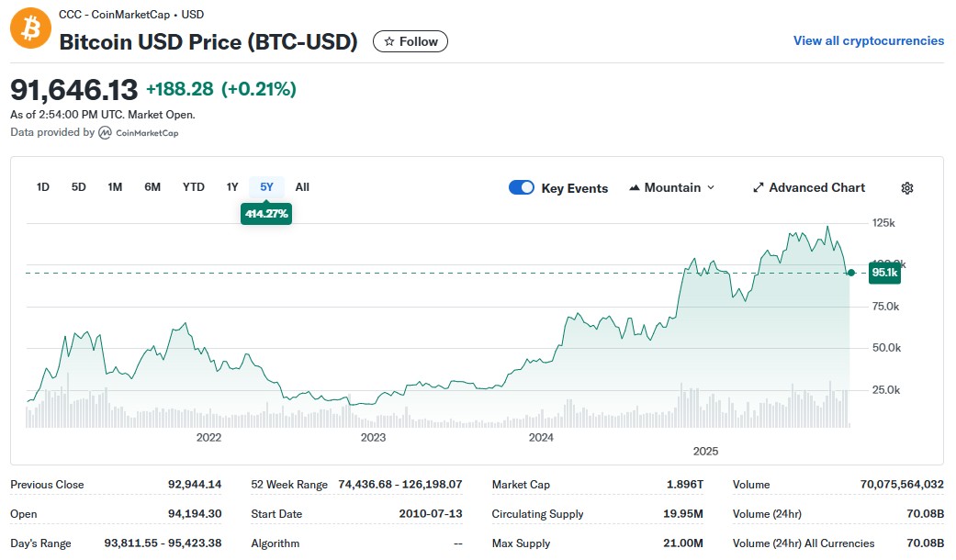Select the 5D time range
This screenshot has height=560, width=956.
point(79,187)
